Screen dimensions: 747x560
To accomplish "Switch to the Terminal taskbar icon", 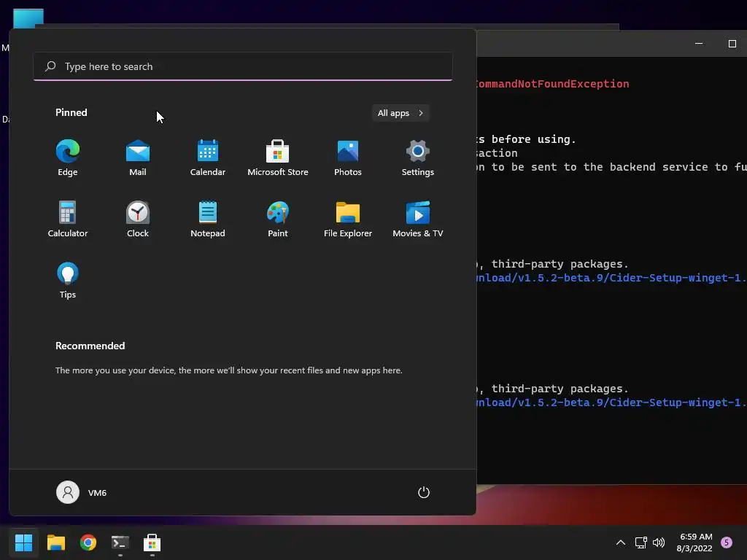I will 120,542.
